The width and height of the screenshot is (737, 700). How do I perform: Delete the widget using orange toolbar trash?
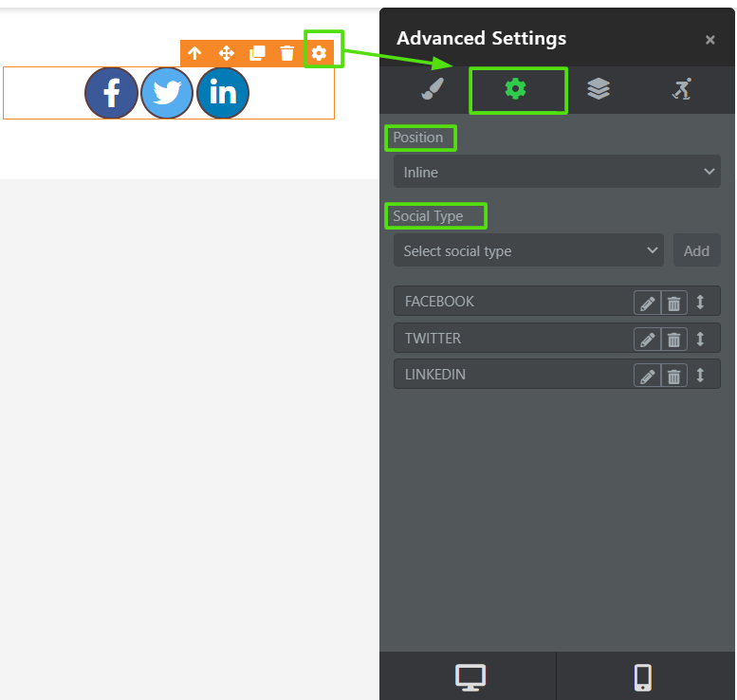coord(287,53)
